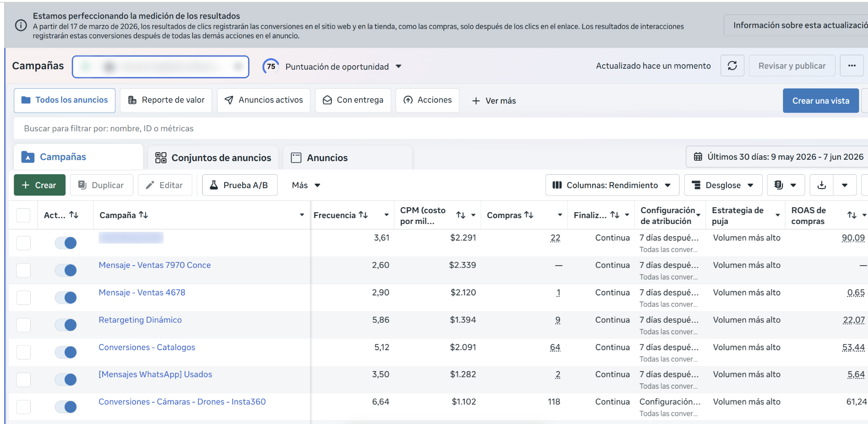Open the Desglose dropdown

coord(723,185)
